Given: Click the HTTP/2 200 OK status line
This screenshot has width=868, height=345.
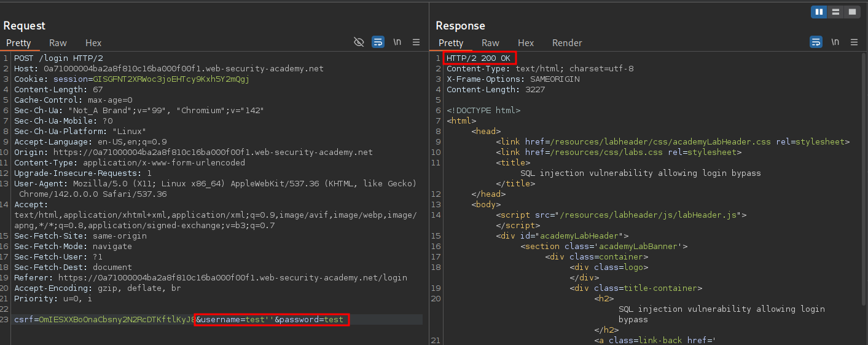Looking at the screenshot, I should 479,58.
